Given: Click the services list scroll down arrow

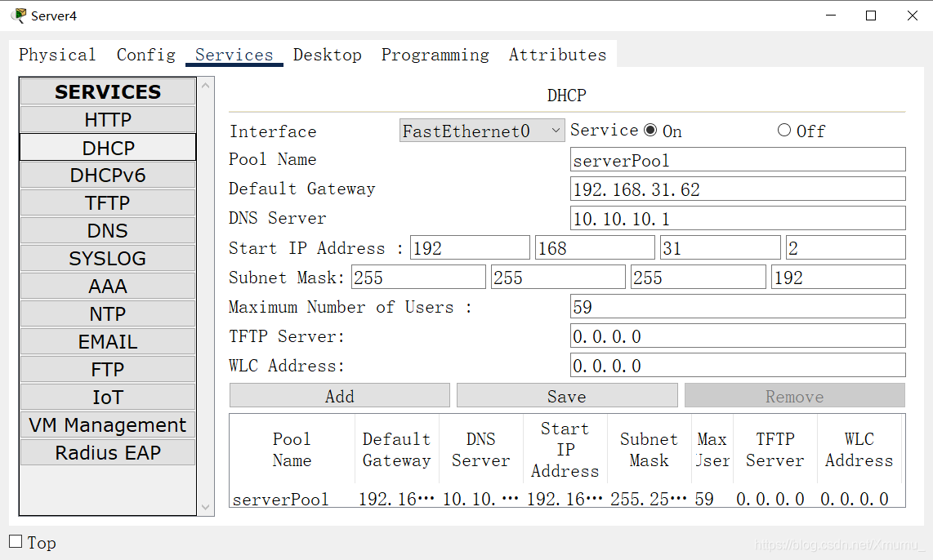Looking at the screenshot, I should [x=206, y=507].
